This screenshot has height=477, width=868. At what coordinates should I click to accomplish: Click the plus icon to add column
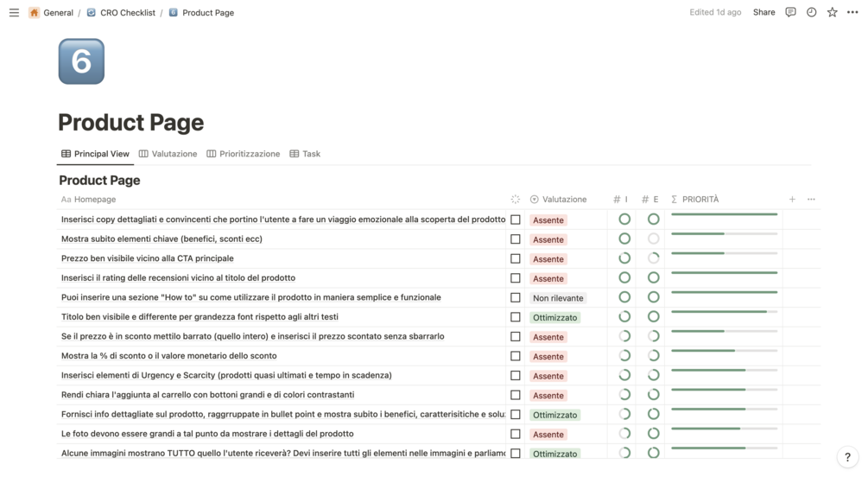pos(792,200)
